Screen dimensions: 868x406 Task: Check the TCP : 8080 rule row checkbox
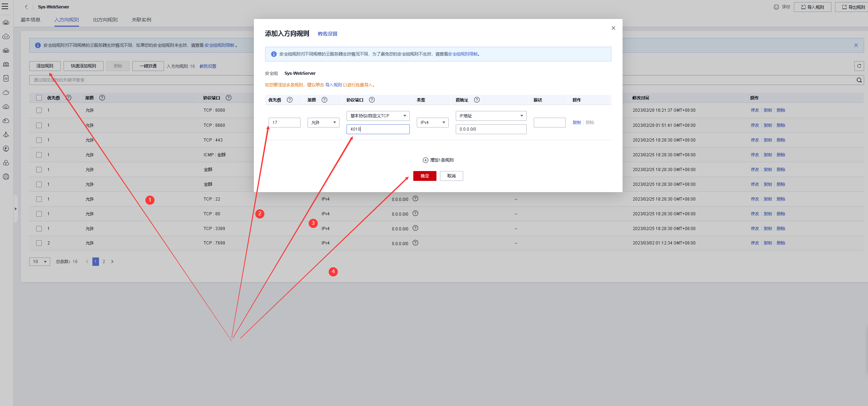point(39,110)
